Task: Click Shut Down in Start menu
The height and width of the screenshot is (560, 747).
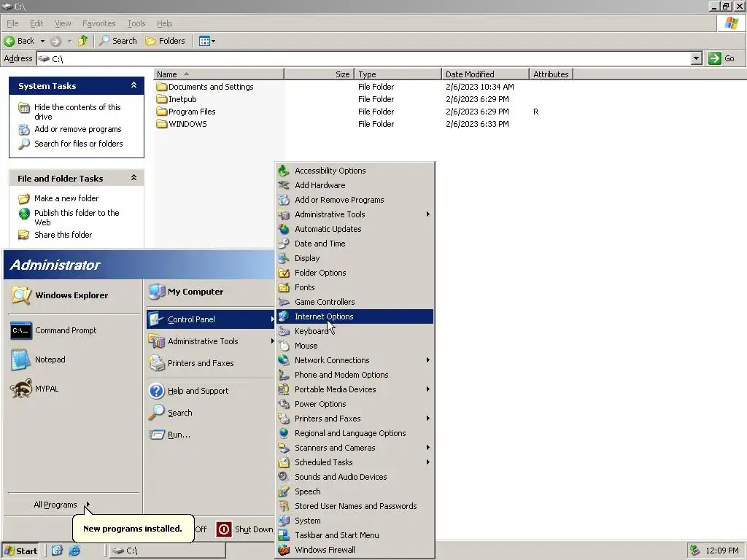Action: [x=245, y=529]
